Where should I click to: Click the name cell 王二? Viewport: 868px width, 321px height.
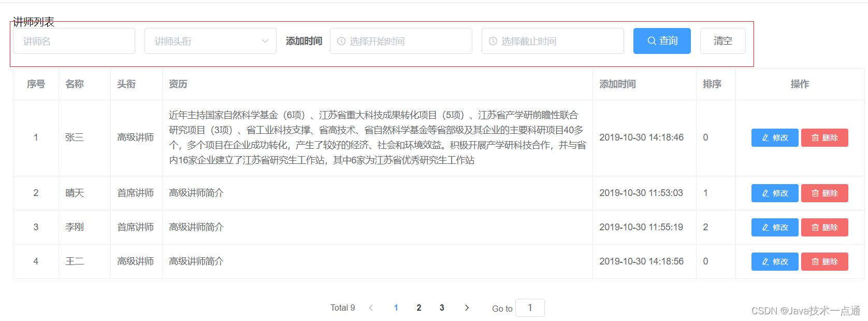[75, 261]
